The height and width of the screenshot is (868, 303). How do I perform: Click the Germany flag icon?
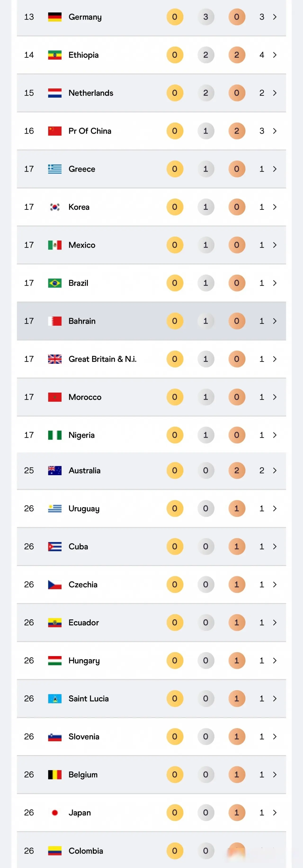click(55, 17)
